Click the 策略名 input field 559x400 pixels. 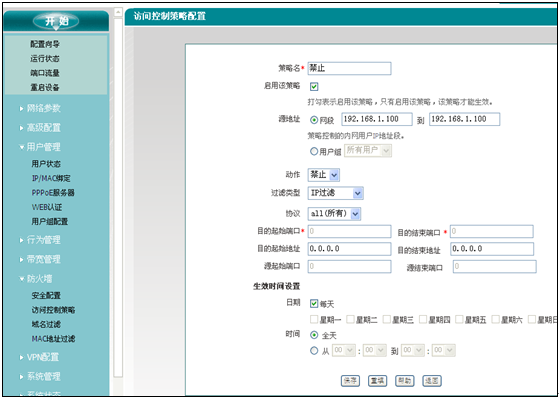tap(349, 68)
